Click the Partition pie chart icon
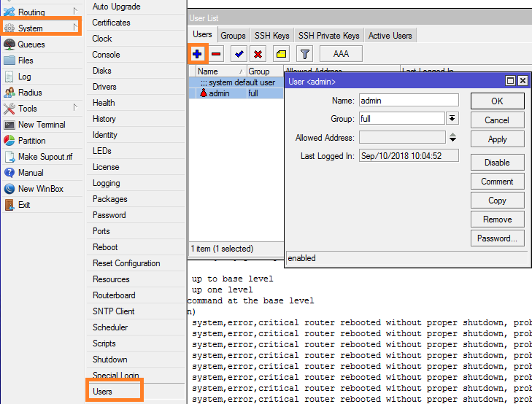This screenshot has height=404, width=532. 9,140
